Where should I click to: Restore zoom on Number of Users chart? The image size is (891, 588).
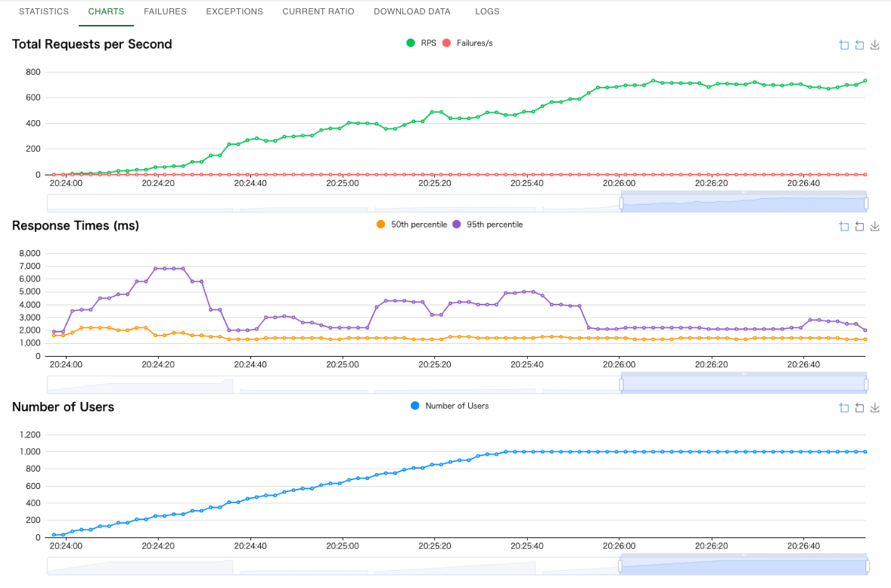tap(859, 407)
